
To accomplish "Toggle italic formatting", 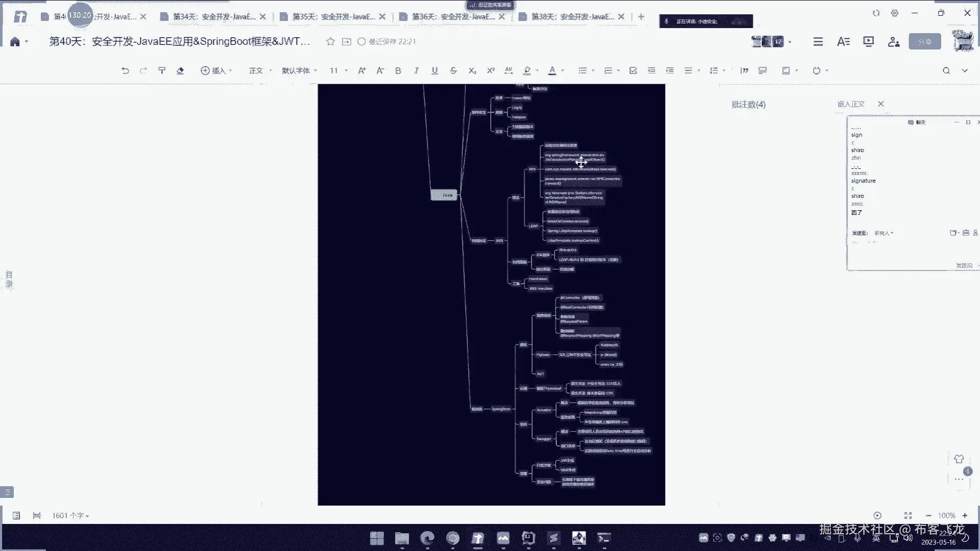I will [416, 71].
